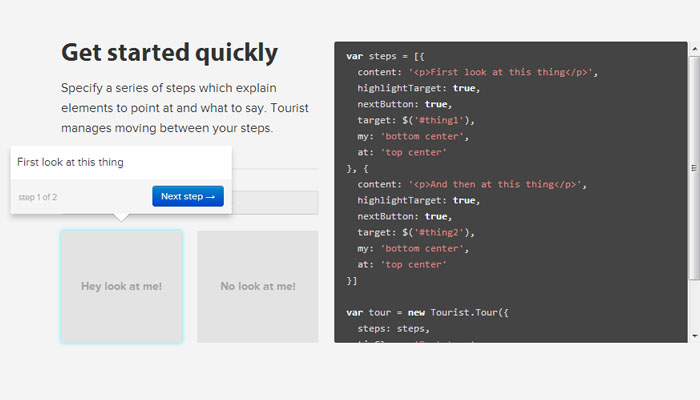Click the 'Hey look at me!' box
The height and width of the screenshot is (400, 700).
point(121,286)
